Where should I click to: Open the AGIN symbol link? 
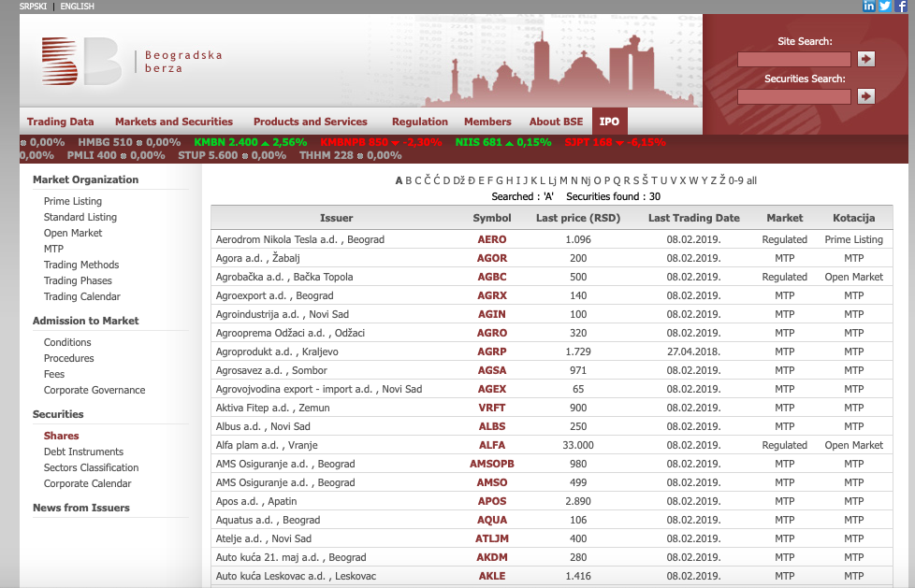492,314
